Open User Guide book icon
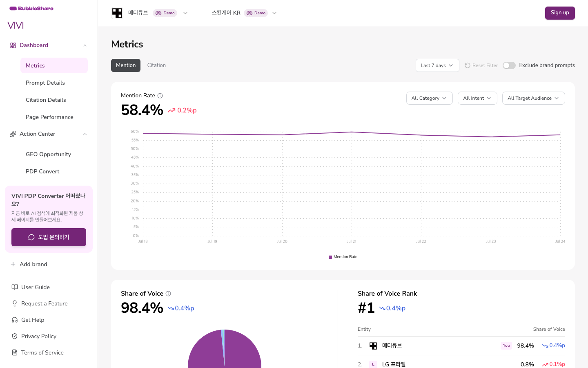This screenshot has width=588, height=368. [15, 287]
